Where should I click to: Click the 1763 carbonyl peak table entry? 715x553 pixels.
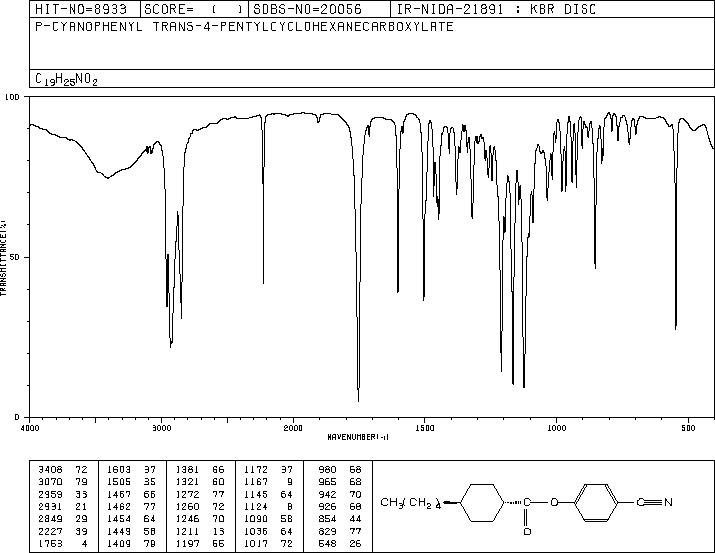pyautogui.click(x=62, y=544)
